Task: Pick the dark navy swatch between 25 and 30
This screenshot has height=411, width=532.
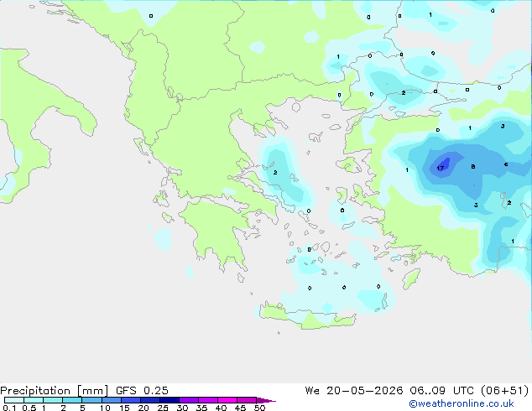Action: 170,400
